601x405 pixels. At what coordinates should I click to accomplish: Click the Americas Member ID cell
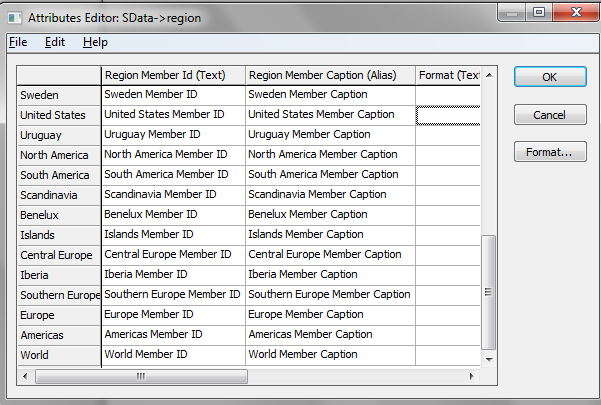tap(173, 335)
